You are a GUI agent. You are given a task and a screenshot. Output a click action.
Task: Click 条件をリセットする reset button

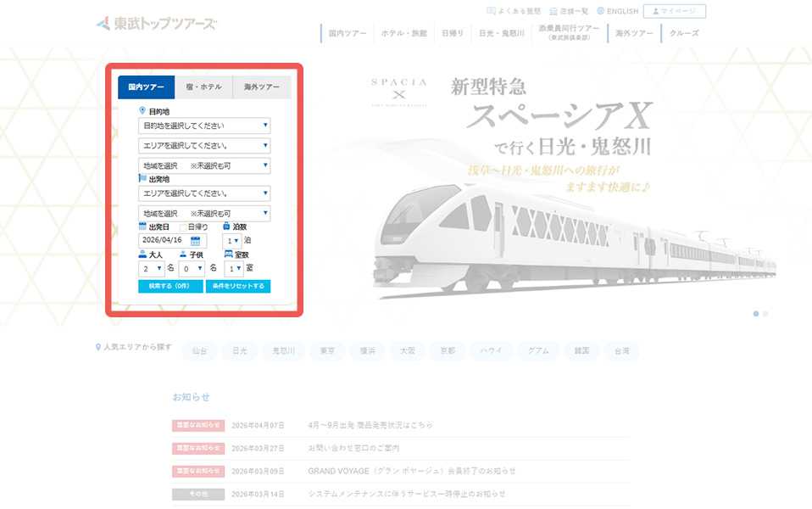click(x=238, y=286)
